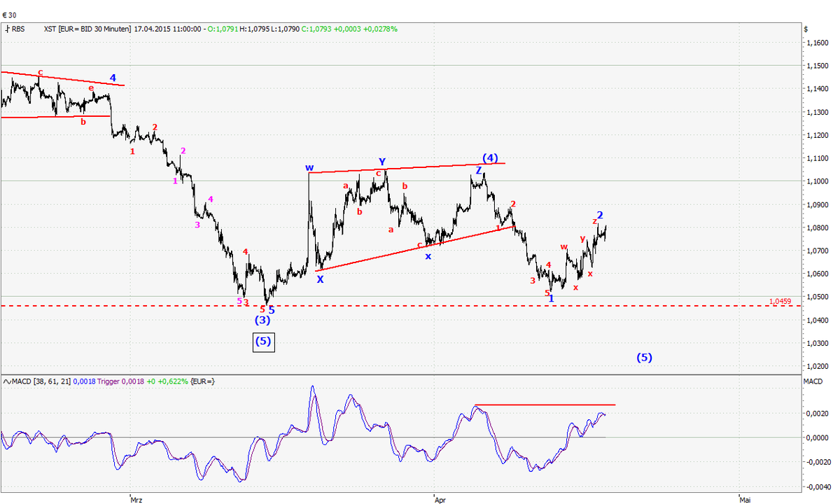
Task: Click the high price H:1,0795
Action: pos(253,29)
